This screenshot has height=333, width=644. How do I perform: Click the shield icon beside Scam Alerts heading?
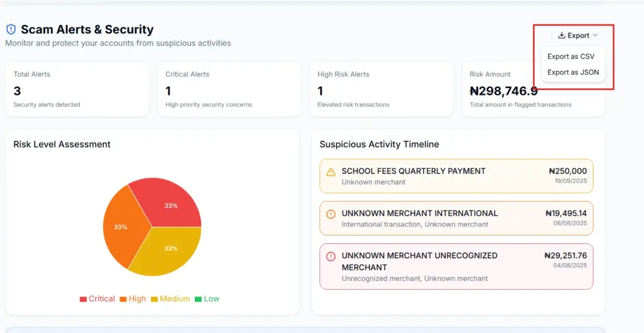11,29
